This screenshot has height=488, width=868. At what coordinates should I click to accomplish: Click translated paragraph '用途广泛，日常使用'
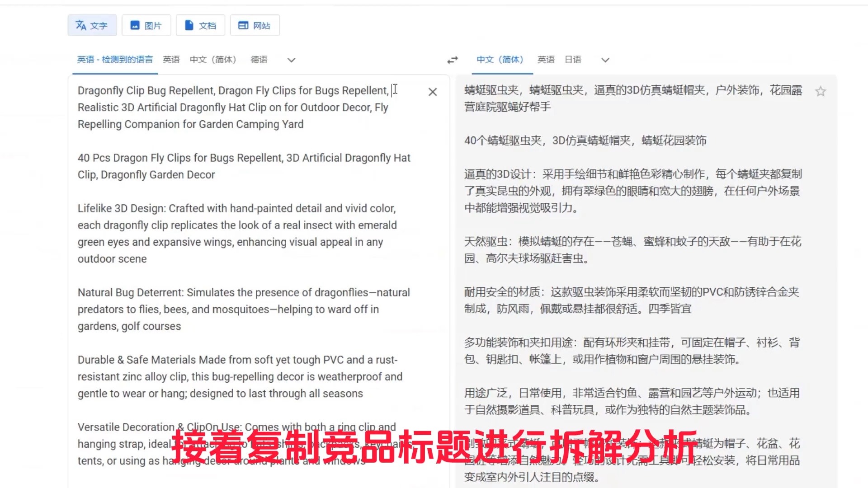(632, 401)
